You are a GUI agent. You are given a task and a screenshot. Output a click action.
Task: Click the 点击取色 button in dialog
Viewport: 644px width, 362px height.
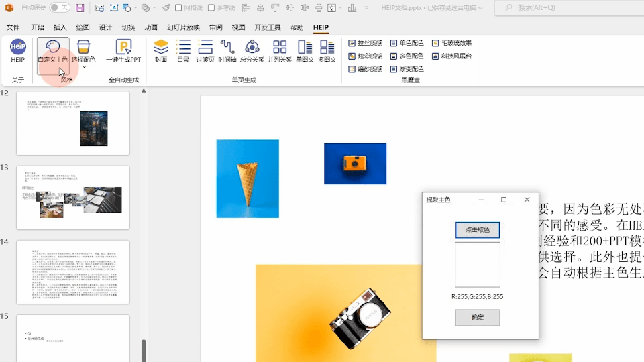[x=477, y=230]
